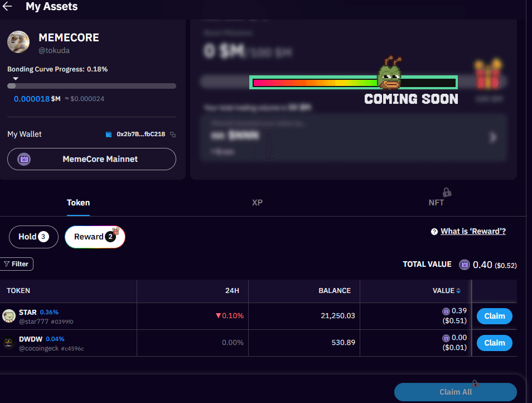Select the Reward filter pill

94,237
